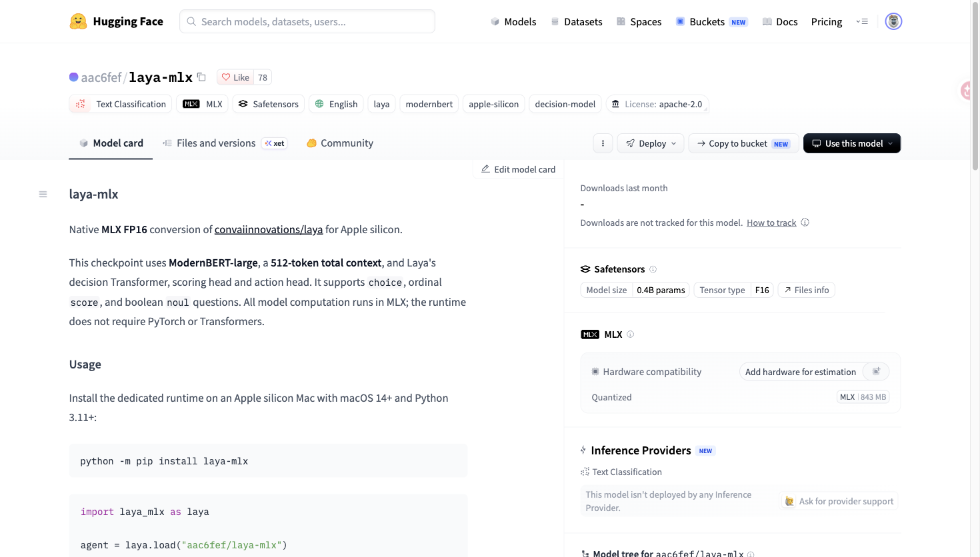Go to Models in the top navigation
This screenshot has height=557, width=980.
click(x=513, y=21)
